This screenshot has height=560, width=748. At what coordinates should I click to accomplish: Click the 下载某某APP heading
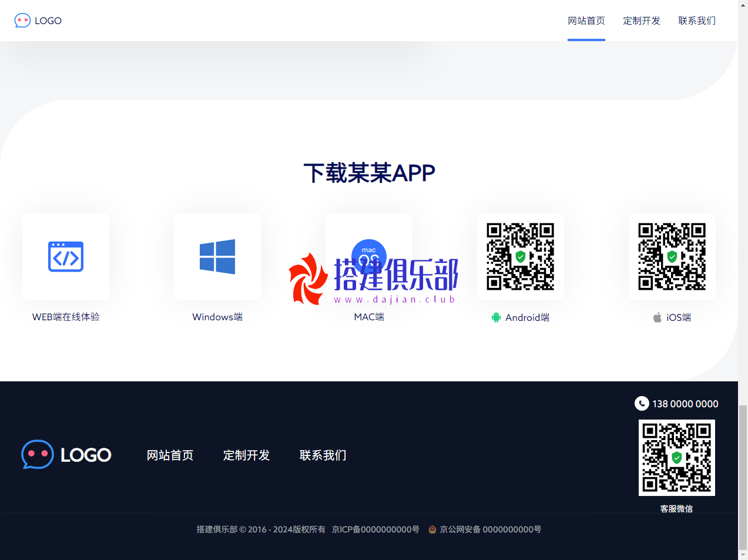[x=369, y=173]
